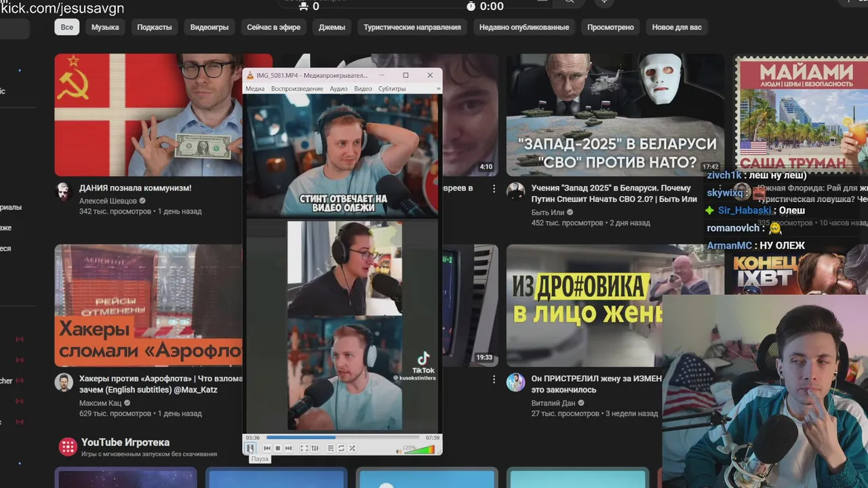Open Запад-2025 в Беларуси video thumbnail
Image resolution: width=868 pixels, height=488 pixels.
615,115
